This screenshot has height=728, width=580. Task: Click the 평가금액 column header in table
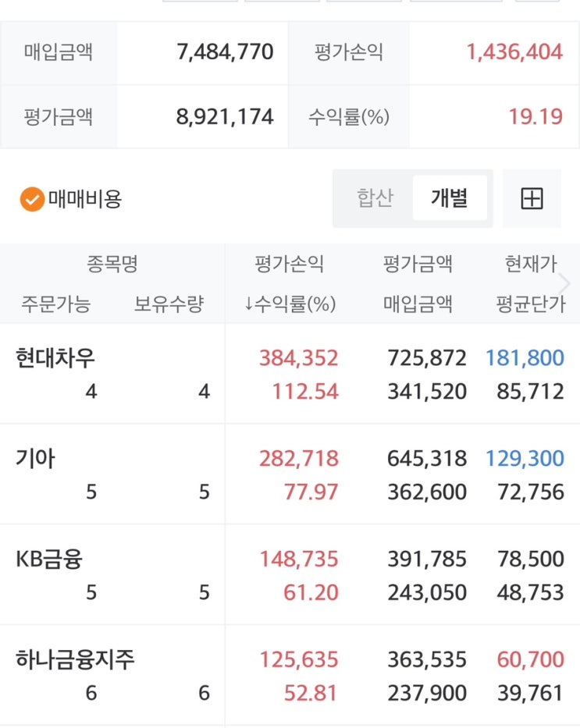(x=418, y=265)
